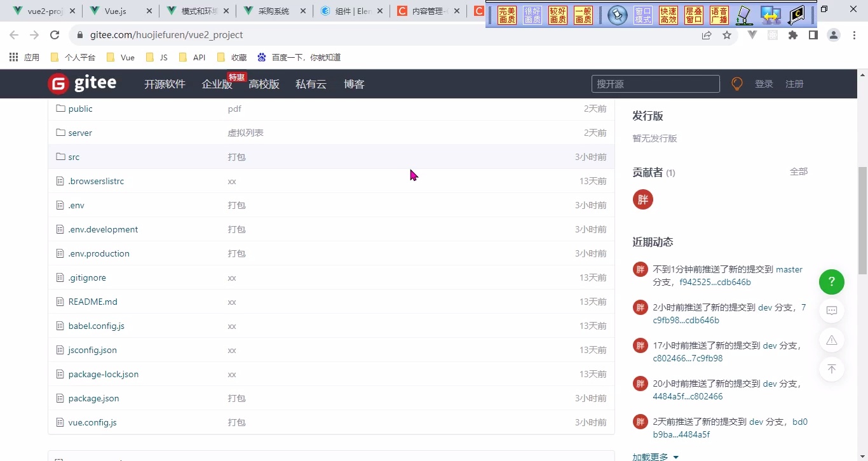Click the green help question icon
Viewport: 868px width, 461px height.
[x=831, y=282]
